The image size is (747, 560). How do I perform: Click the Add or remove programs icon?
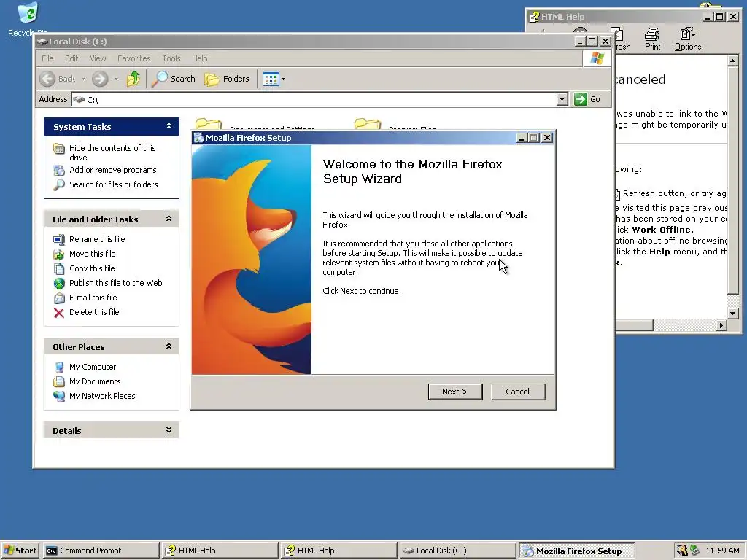click(x=59, y=171)
